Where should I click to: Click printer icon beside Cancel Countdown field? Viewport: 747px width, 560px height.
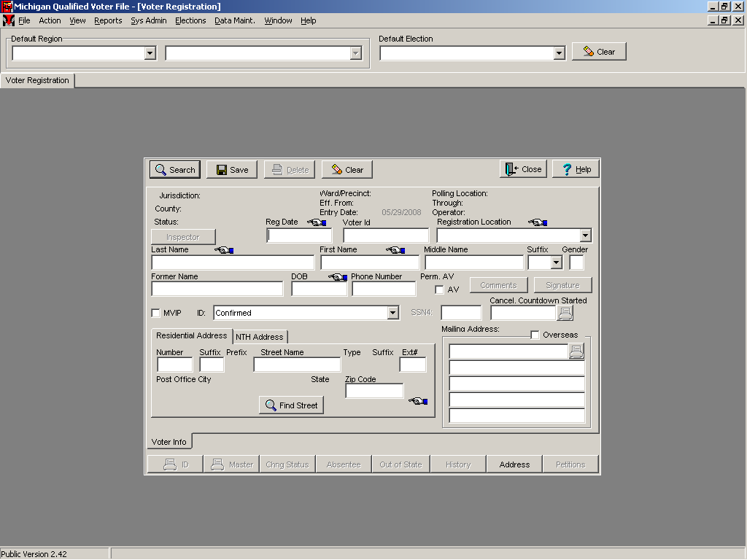point(565,313)
